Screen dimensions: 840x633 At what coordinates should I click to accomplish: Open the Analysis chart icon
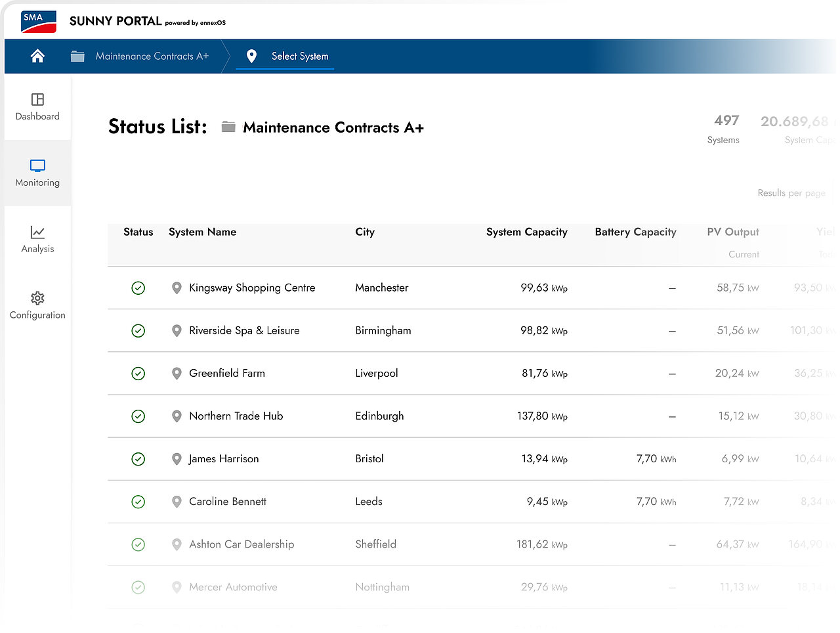(x=37, y=232)
